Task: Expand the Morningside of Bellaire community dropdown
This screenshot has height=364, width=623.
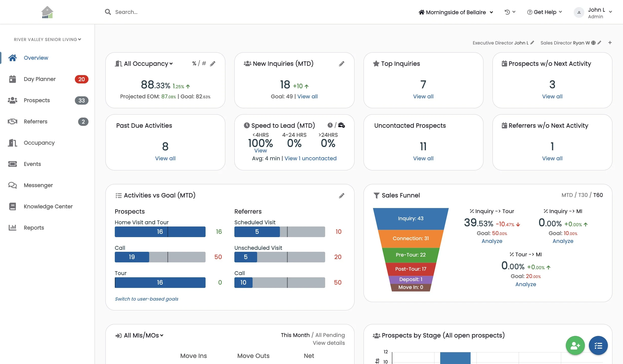Action: coord(456,12)
